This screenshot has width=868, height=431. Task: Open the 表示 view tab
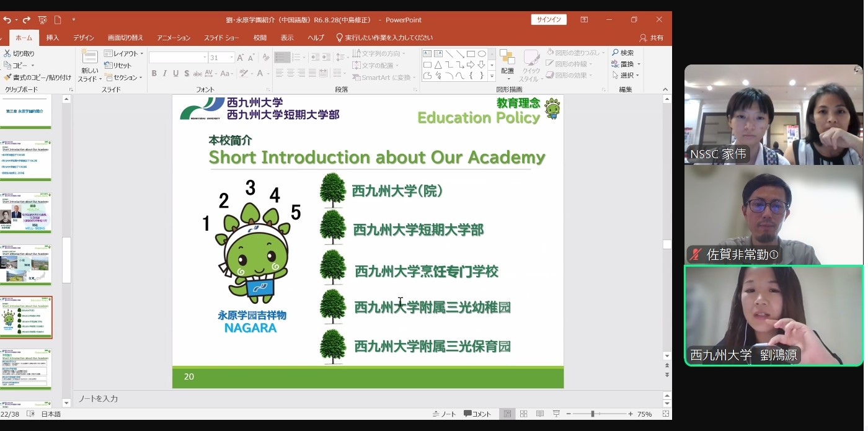tap(287, 38)
